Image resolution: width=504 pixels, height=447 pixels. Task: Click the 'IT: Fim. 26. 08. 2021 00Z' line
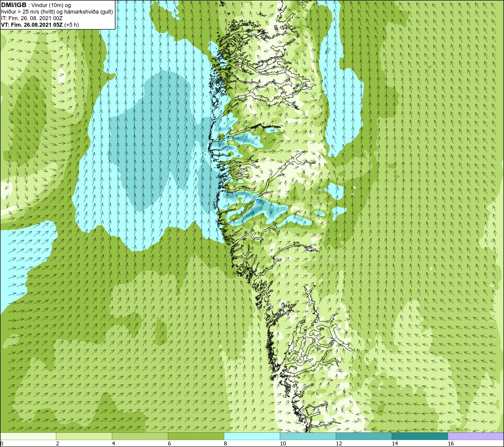pos(32,18)
